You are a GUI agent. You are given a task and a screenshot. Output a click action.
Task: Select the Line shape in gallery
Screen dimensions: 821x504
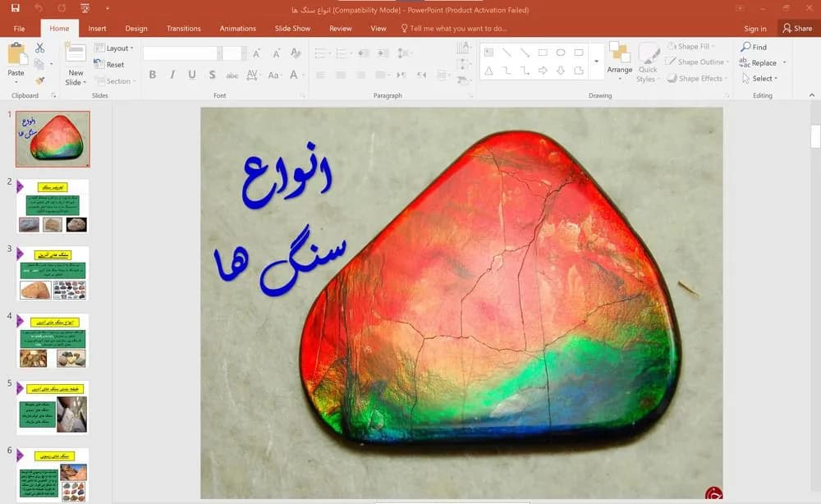(x=507, y=53)
